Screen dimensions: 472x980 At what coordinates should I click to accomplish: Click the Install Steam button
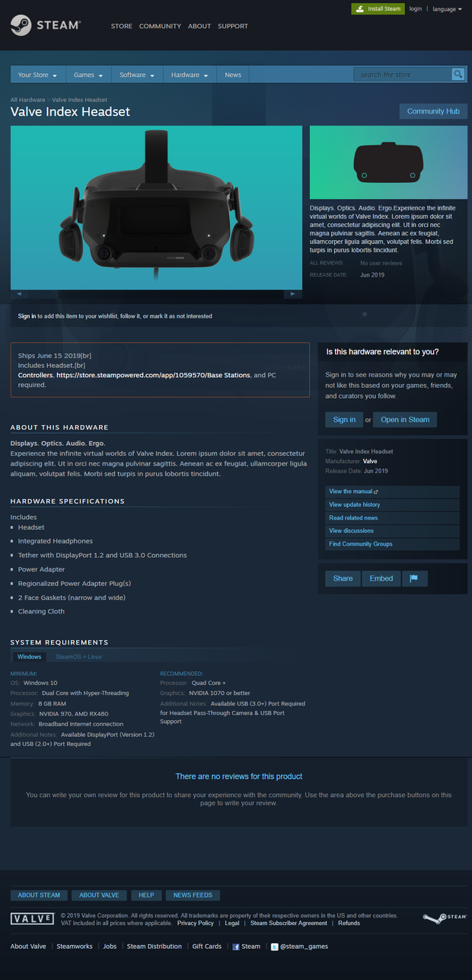click(378, 8)
